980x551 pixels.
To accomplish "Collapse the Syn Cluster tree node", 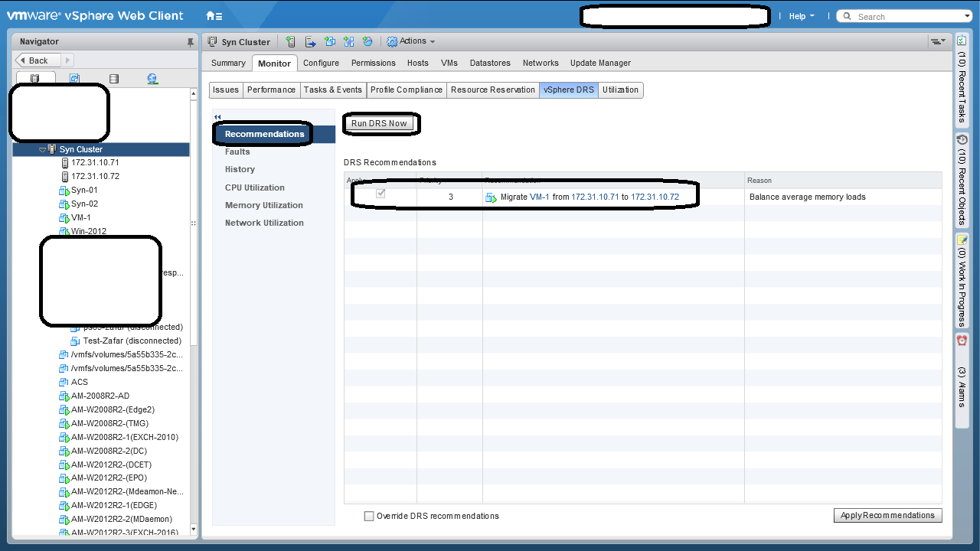I will [42, 150].
